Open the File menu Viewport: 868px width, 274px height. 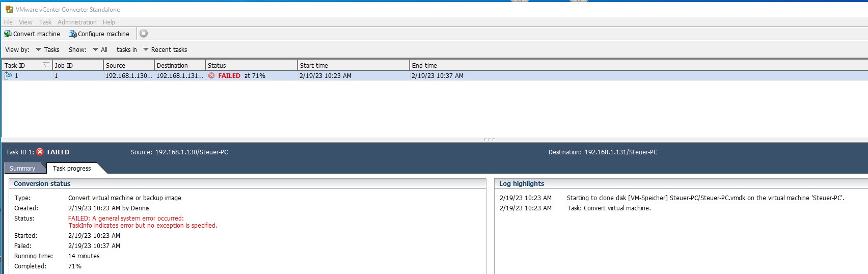8,22
